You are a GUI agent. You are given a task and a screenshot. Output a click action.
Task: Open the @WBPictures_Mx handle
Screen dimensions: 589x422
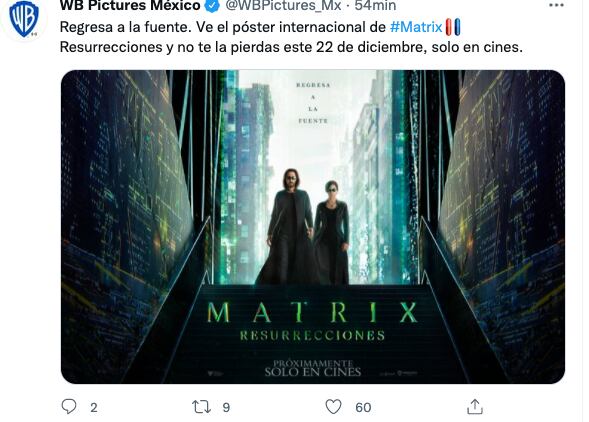[x=283, y=5]
